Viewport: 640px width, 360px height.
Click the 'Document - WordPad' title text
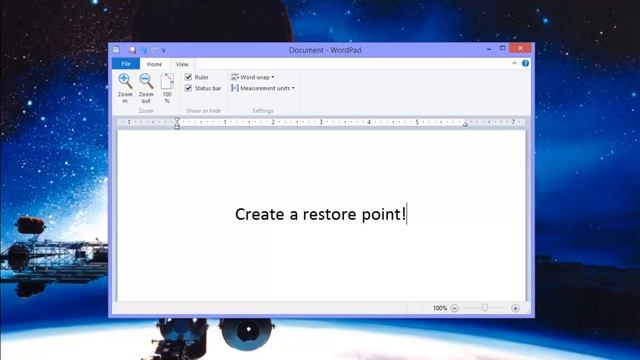[x=325, y=50]
